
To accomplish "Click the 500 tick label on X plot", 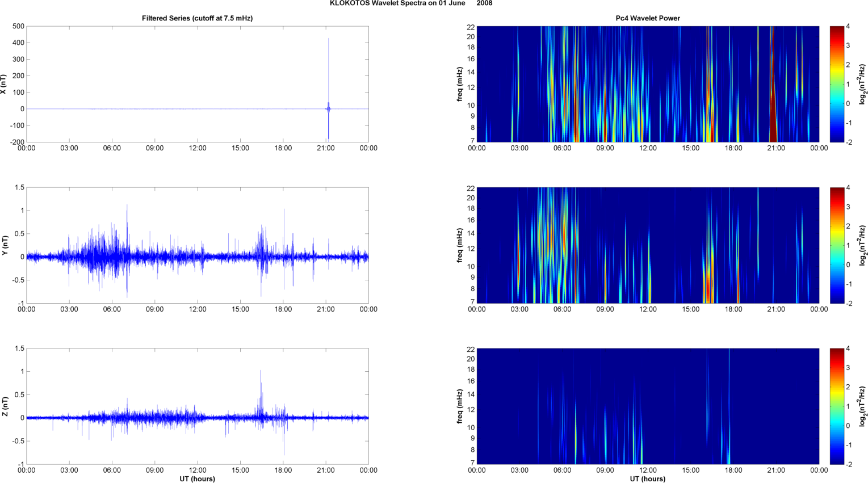I will pos(18,27).
